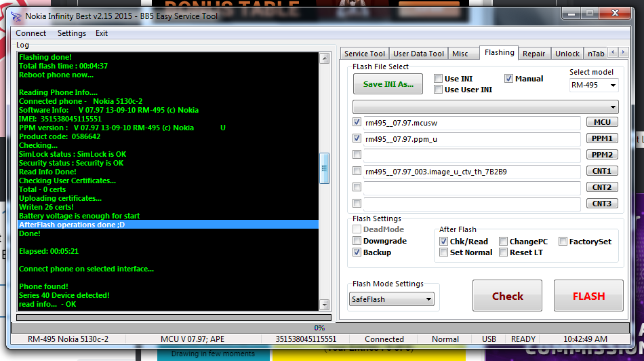Click log scrollbar down arrow

325,305
